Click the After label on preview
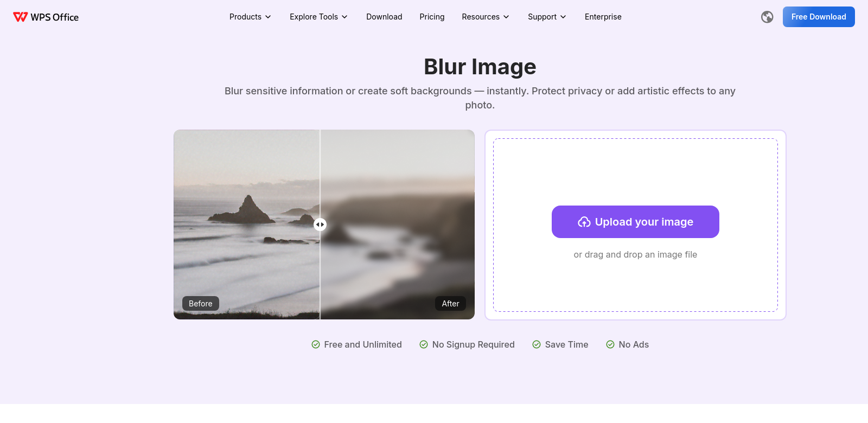This screenshot has width=868, height=423. point(450,304)
